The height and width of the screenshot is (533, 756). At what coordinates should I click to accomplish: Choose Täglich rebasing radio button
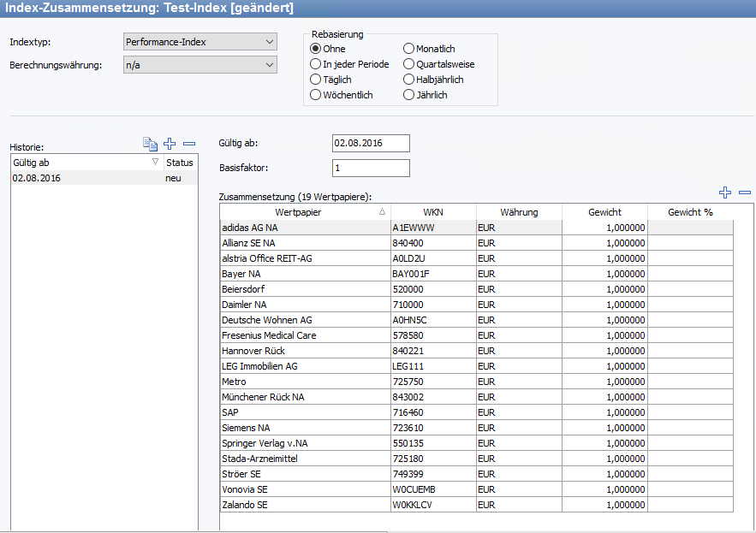pos(316,80)
